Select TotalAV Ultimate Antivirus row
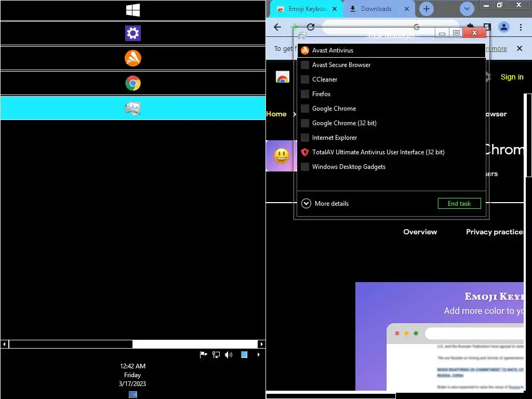Viewport: 532px width, 399px height. (x=391, y=152)
